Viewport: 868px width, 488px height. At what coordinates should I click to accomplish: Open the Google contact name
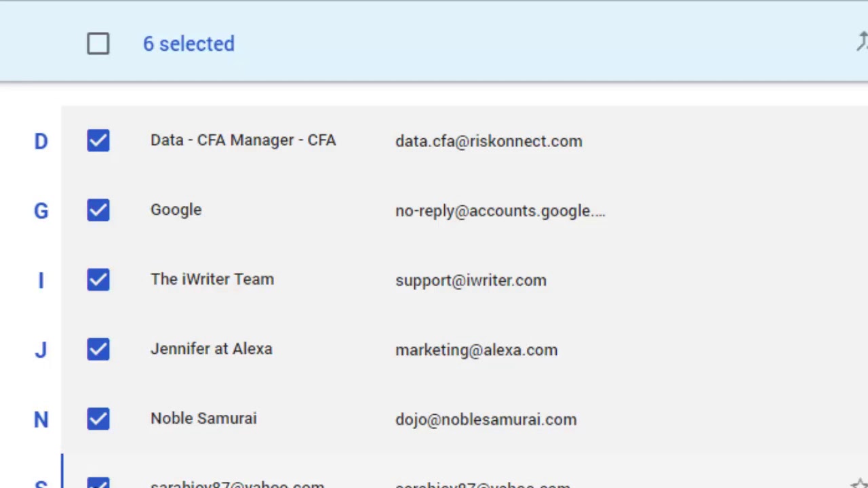point(176,210)
